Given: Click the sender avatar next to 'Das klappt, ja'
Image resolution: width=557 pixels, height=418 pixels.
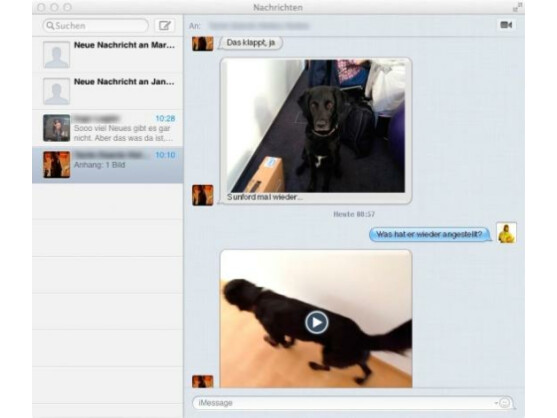Looking at the screenshot, I should point(202,44).
